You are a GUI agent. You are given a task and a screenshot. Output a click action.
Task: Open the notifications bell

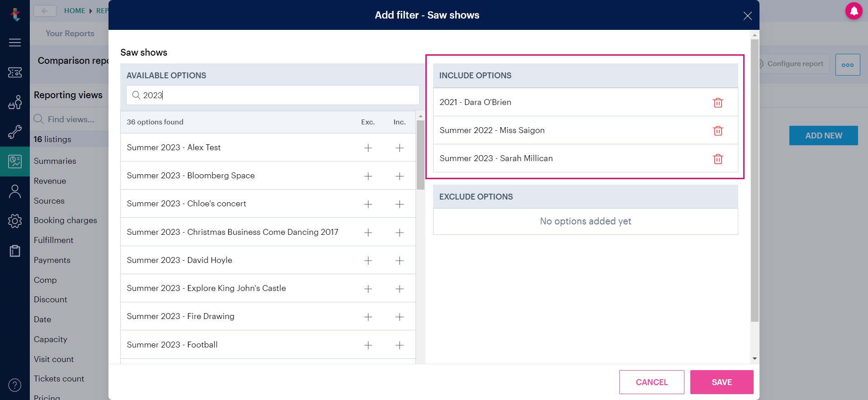[854, 11]
